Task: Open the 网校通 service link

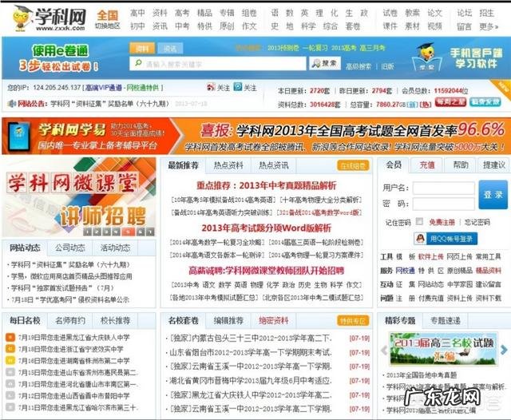Action: 405,271
